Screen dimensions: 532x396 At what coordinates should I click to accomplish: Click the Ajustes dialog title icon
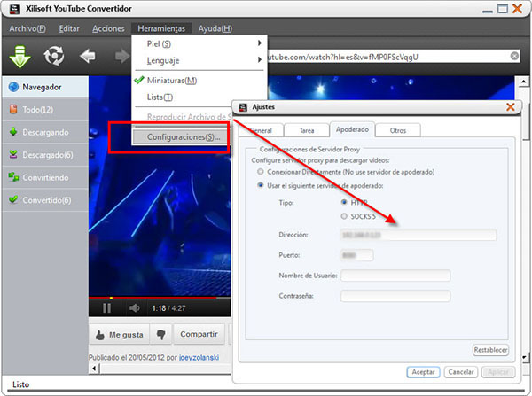243,107
